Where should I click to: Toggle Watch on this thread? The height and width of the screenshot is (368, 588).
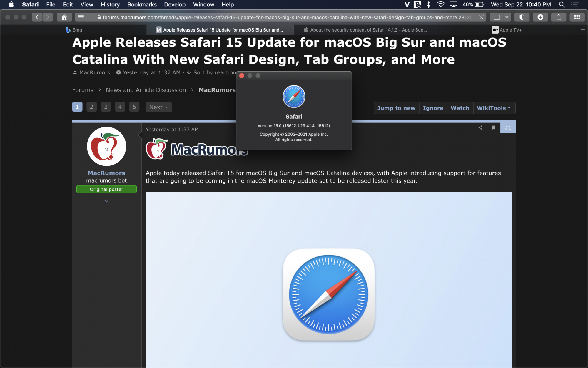tap(460, 108)
